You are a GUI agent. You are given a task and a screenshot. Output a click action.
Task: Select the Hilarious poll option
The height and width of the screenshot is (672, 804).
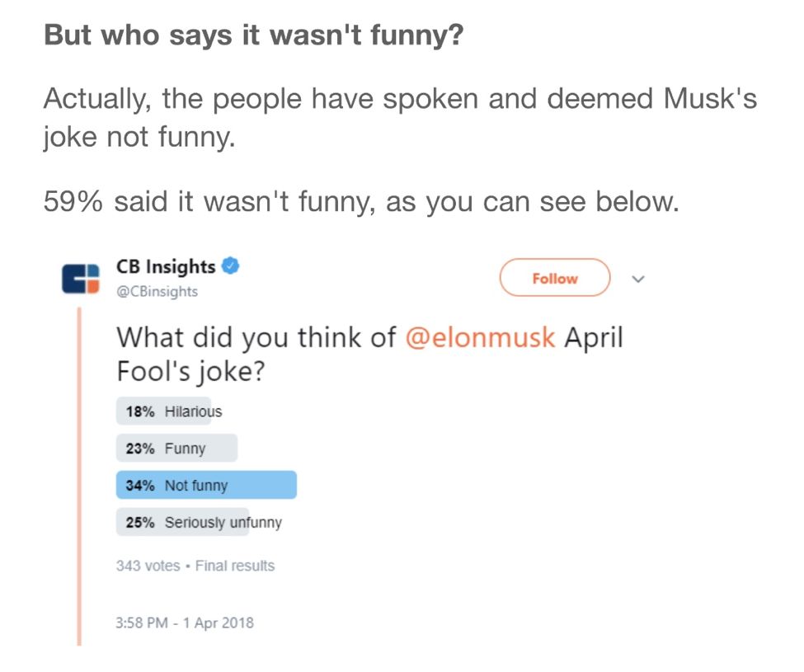pos(193,411)
